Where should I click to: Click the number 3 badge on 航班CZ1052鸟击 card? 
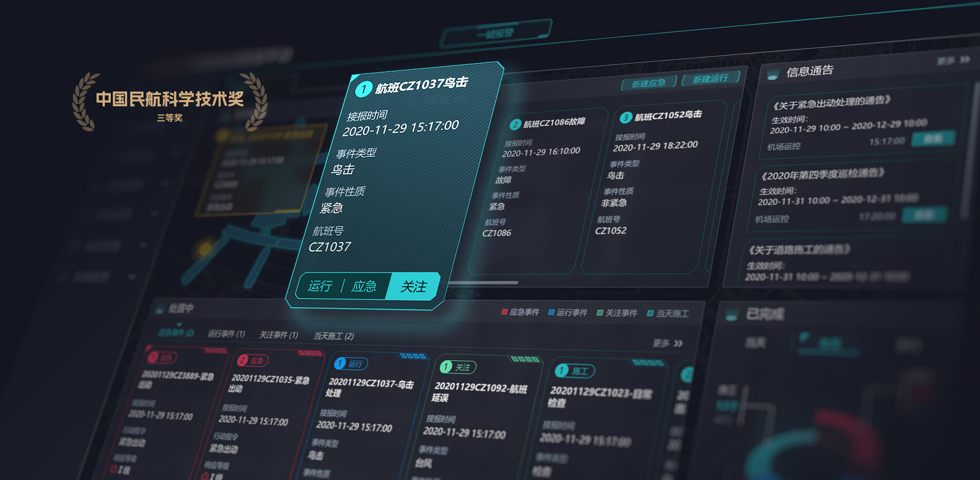point(625,118)
